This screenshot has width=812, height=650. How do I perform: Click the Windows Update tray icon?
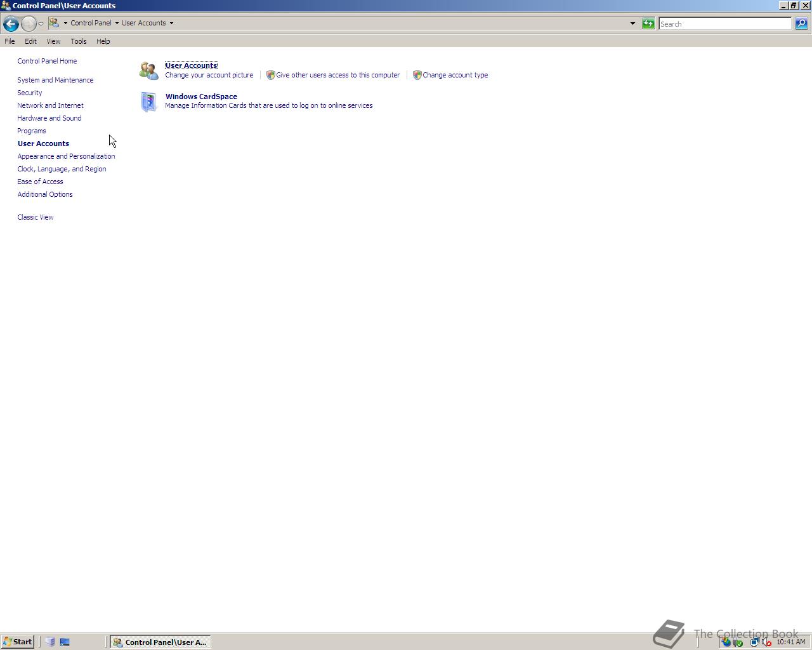(x=726, y=642)
